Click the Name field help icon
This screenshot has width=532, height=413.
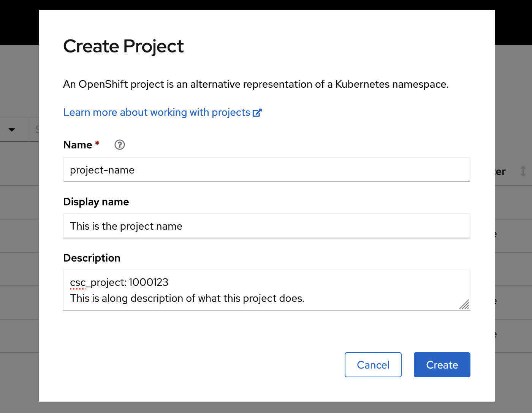click(120, 145)
